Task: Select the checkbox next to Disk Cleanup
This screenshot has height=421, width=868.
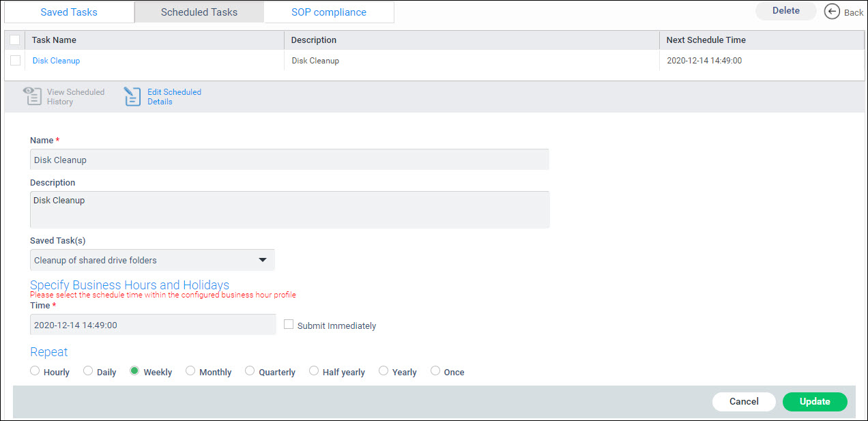Action: point(15,61)
